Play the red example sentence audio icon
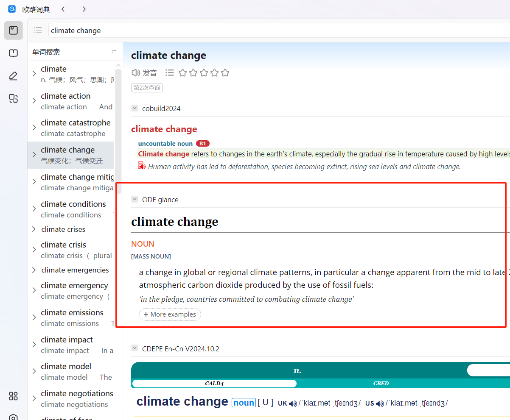This screenshot has height=420, width=510. tap(142, 166)
